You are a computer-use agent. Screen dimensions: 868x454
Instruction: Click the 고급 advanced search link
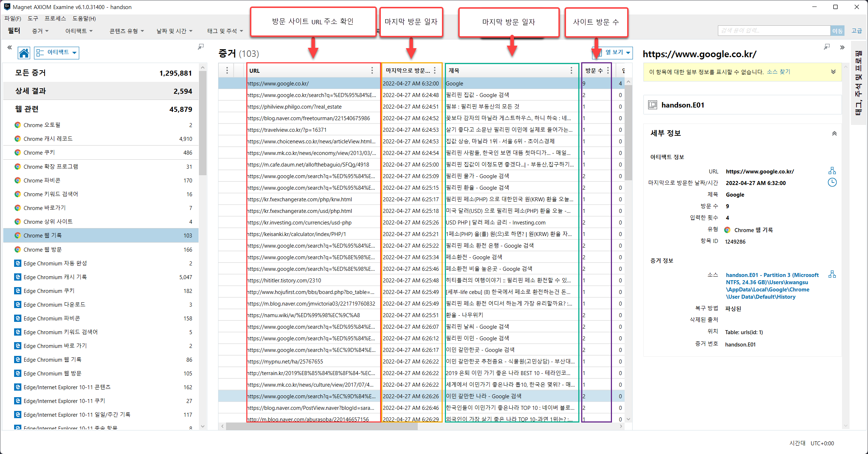pos(856,31)
